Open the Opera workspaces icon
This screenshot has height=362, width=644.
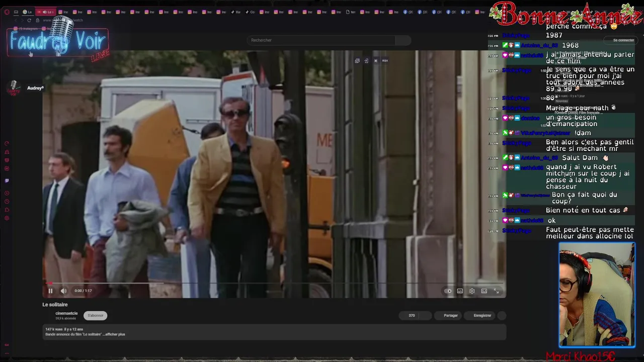pos(16,12)
